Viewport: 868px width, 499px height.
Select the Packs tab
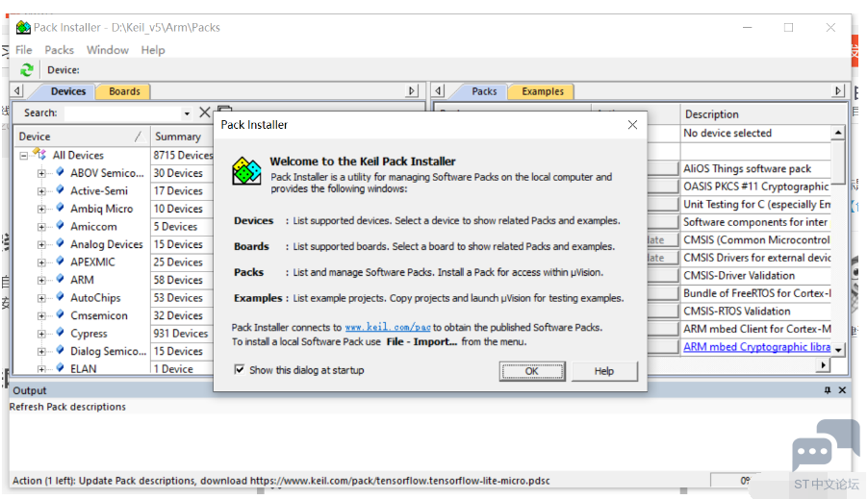[484, 91]
